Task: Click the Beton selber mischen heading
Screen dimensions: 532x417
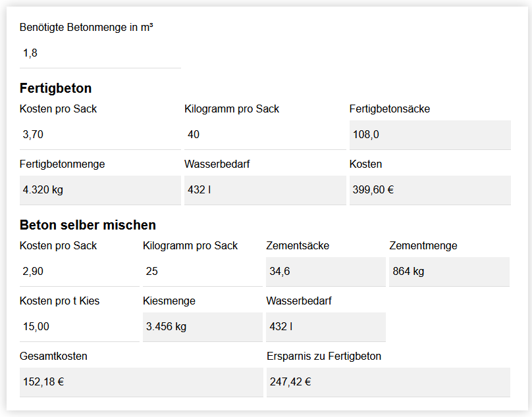Action: (x=88, y=225)
